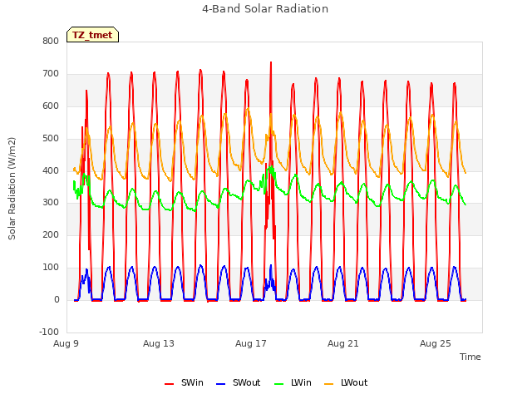Click the 700 y-axis tick label

tap(51, 74)
